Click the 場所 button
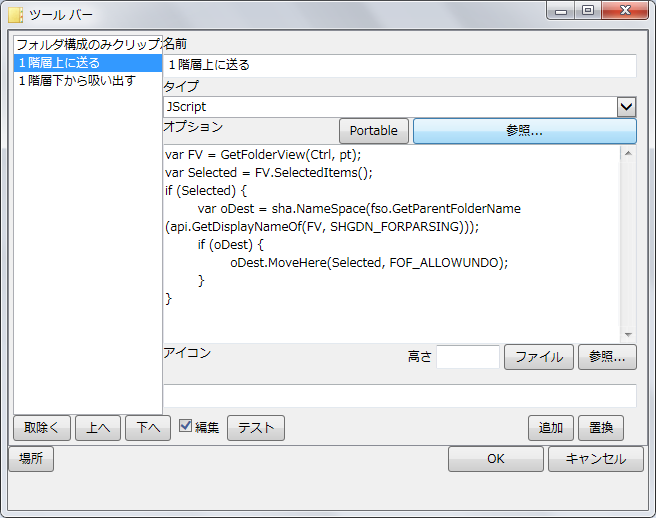 point(31,459)
